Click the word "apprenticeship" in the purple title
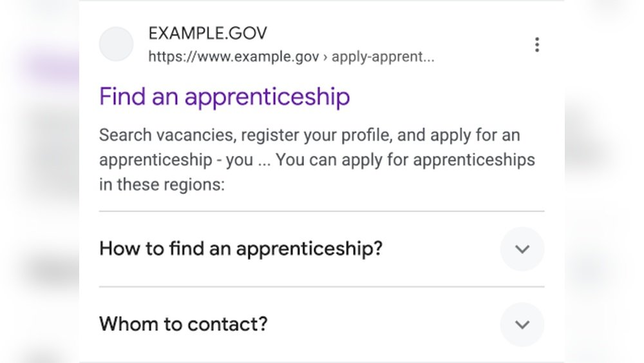This screenshot has height=363, width=644. pyautogui.click(x=267, y=97)
